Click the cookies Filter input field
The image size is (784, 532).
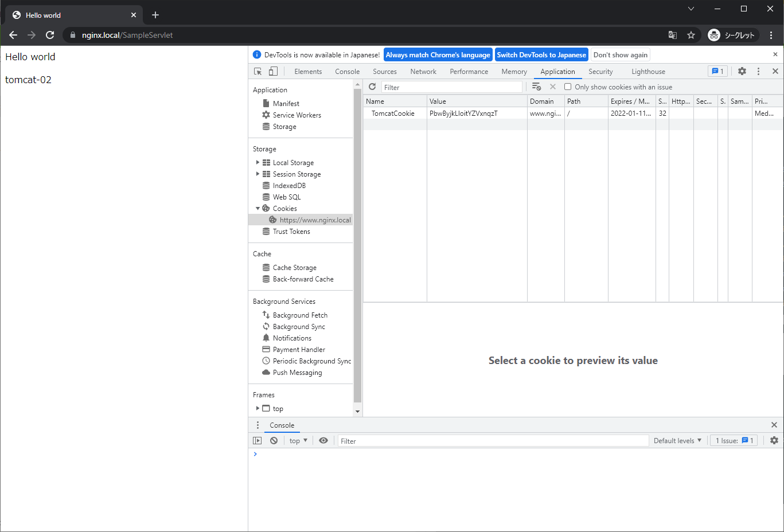(452, 87)
